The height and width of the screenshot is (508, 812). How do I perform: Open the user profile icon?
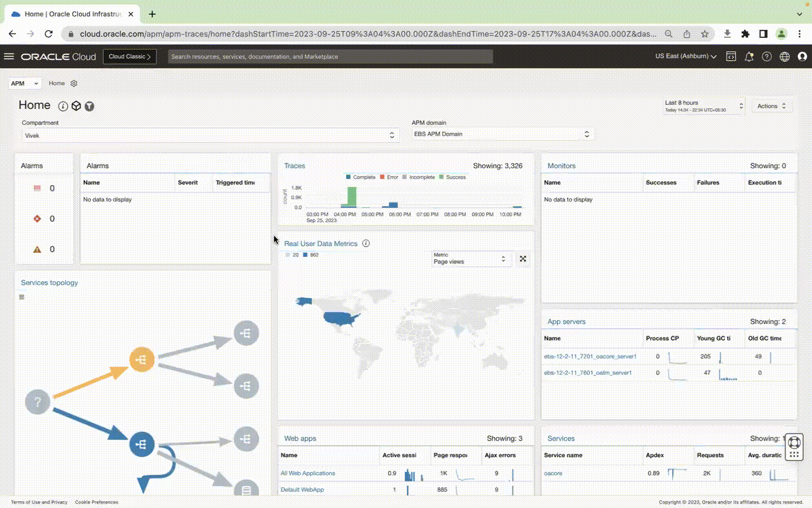pyautogui.click(x=802, y=56)
